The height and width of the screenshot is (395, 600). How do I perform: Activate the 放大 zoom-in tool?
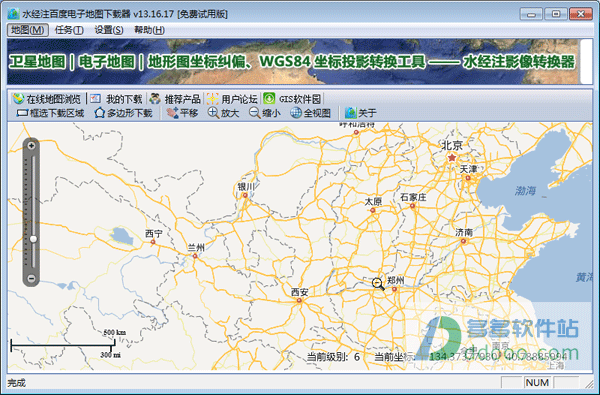pyautogui.click(x=223, y=113)
